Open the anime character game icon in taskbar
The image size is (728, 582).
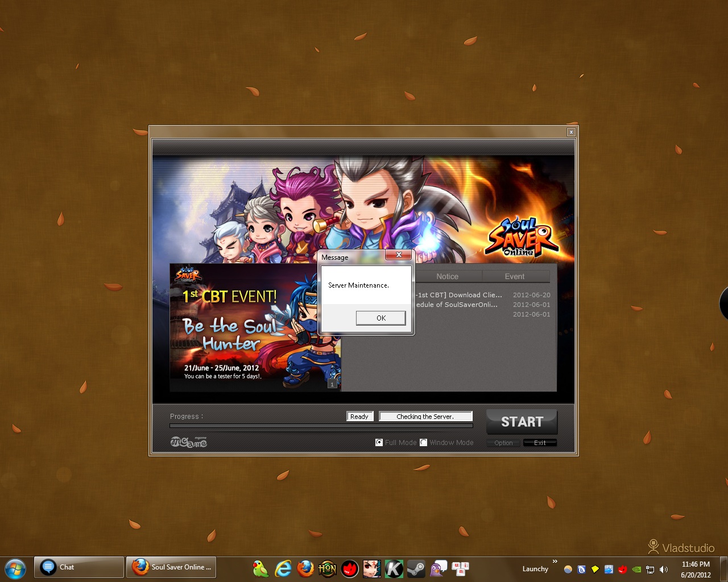[x=371, y=568]
